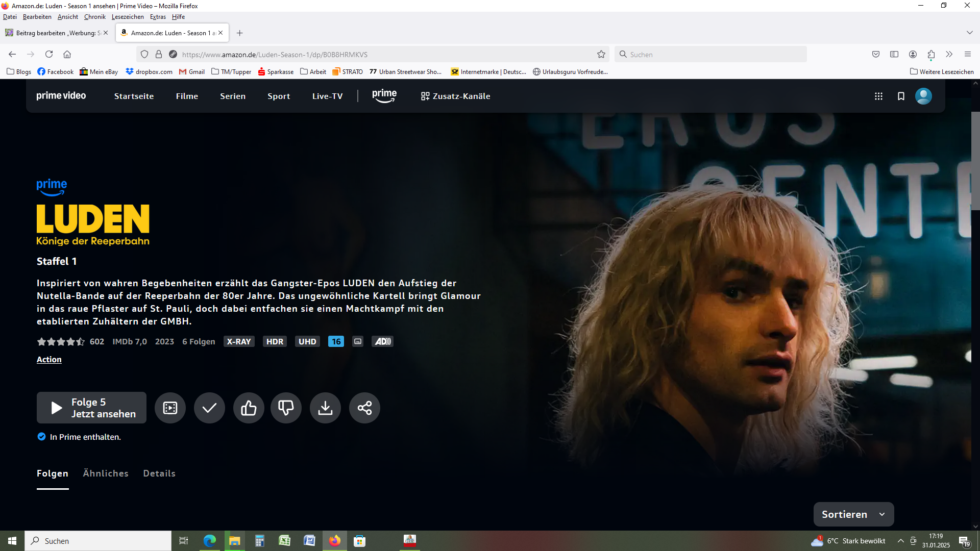Reload the current page
Screen dimensions: 980x551
(49, 54)
